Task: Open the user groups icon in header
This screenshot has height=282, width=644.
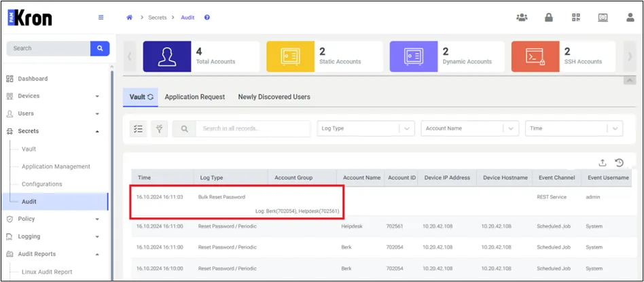Action: (x=522, y=18)
